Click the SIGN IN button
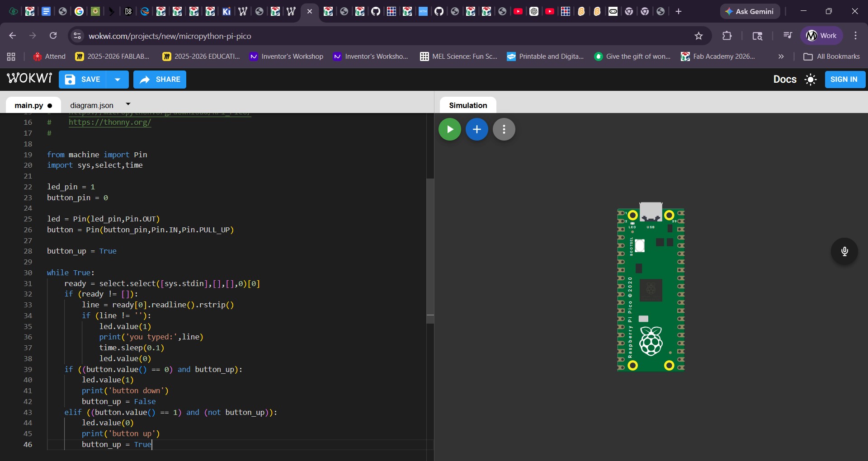The width and height of the screenshot is (868, 461). point(844,80)
